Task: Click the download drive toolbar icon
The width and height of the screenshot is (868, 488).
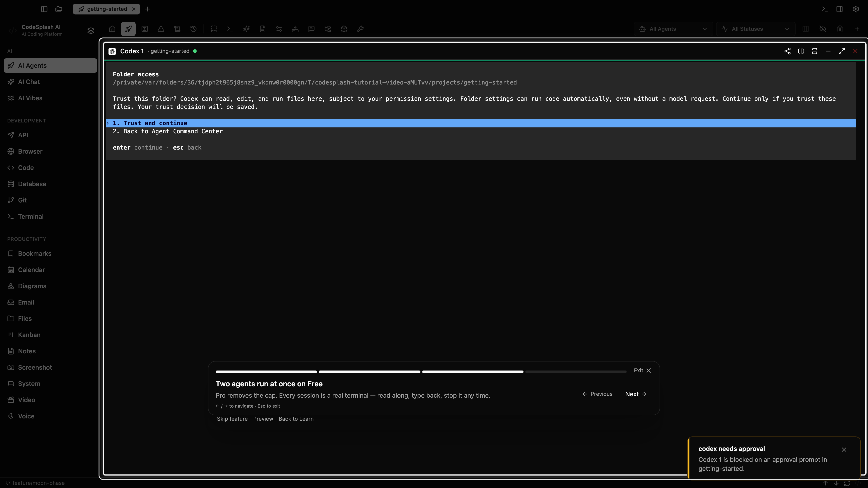Action: [295, 29]
